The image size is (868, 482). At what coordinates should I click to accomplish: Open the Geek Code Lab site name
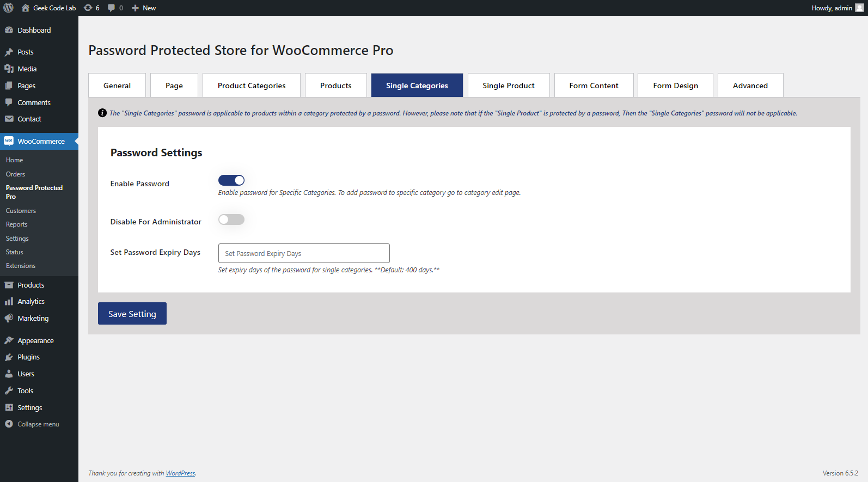click(x=54, y=8)
